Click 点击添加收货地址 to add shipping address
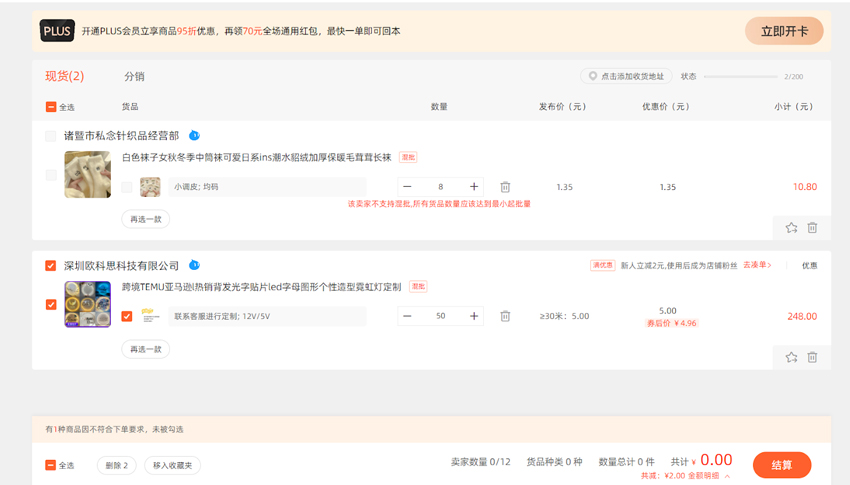The width and height of the screenshot is (850, 485). point(626,76)
